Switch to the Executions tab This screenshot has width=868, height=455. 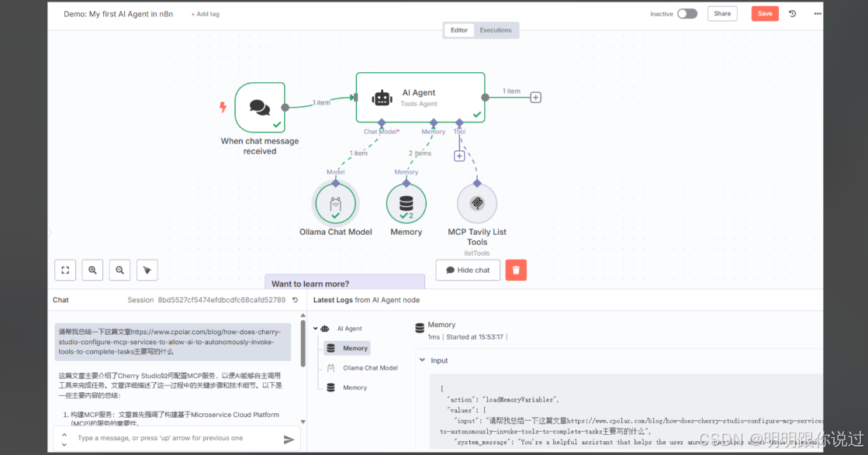click(x=496, y=30)
